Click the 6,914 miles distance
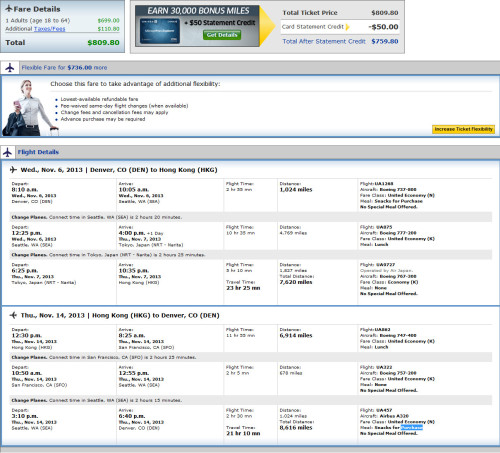 coord(296,336)
